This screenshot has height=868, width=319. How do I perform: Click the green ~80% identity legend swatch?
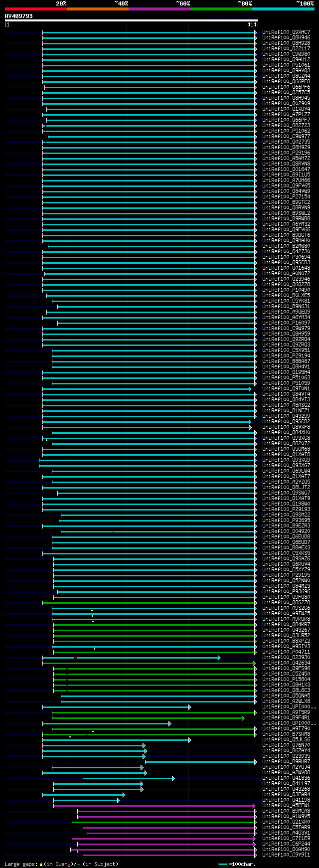click(221, 9)
